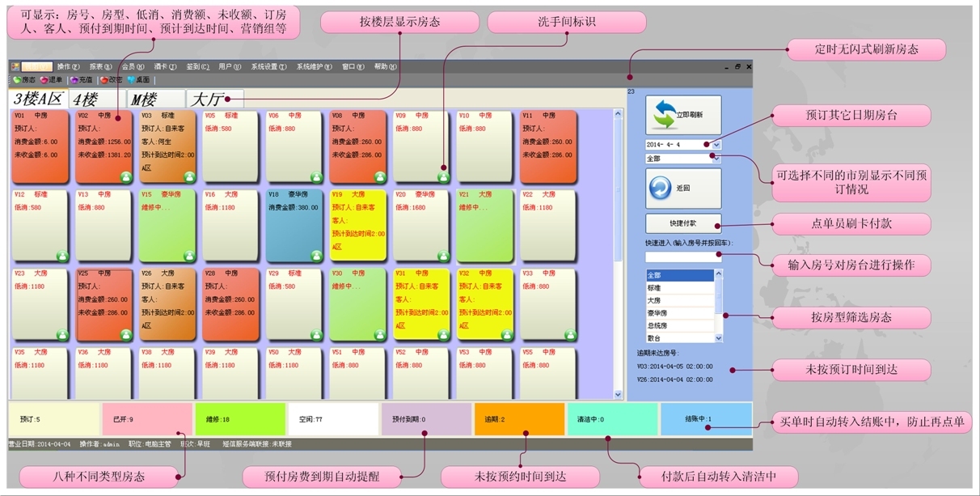This screenshot has height=496, width=980.
Task: Click the 返回 blue return arrow button
Action: tap(683, 188)
